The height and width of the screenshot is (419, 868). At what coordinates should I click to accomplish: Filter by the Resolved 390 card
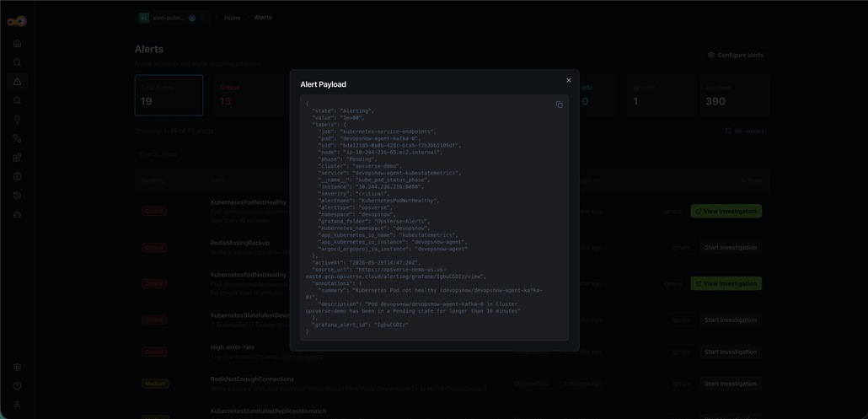click(x=733, y=95)
